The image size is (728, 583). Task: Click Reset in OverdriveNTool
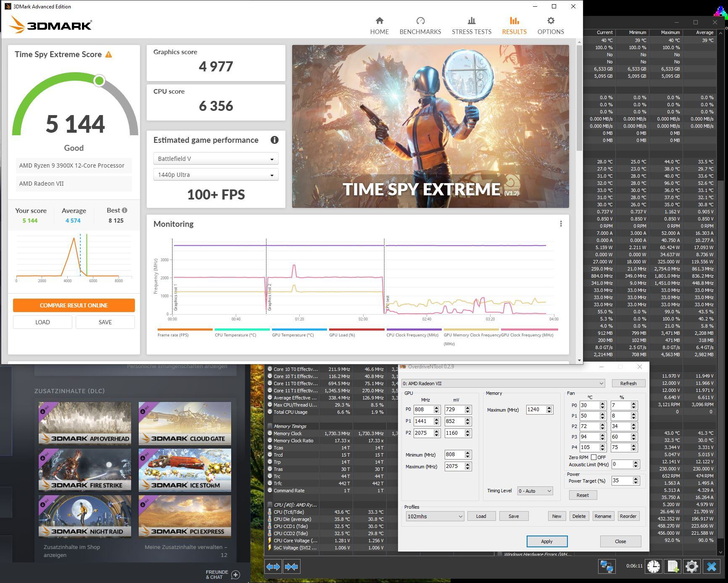(583, 495)
